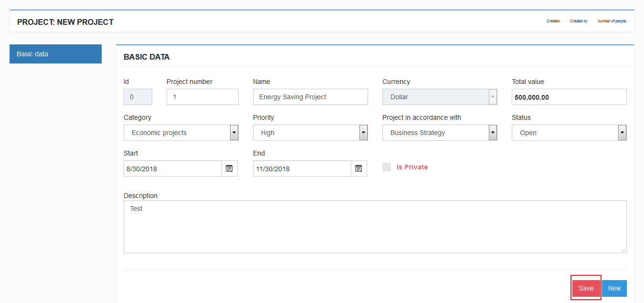Image resolution: width=644 pixels, height=303 pixels.
Task: Open the End date calendar picker
Action: coord(359,168)
